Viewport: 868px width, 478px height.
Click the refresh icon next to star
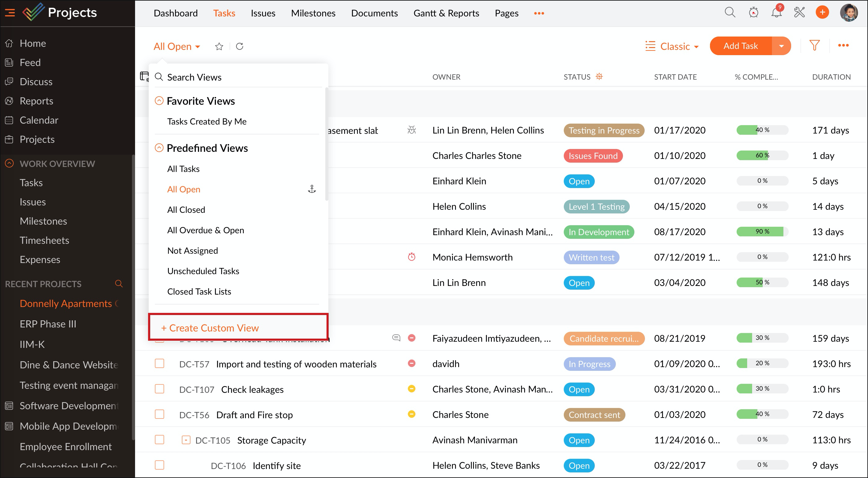[239, 46]
